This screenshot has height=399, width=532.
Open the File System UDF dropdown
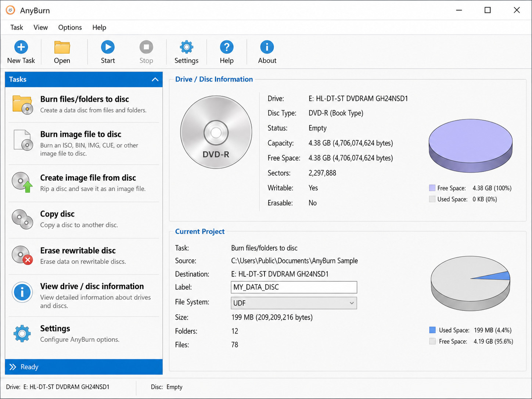point(294,303)
